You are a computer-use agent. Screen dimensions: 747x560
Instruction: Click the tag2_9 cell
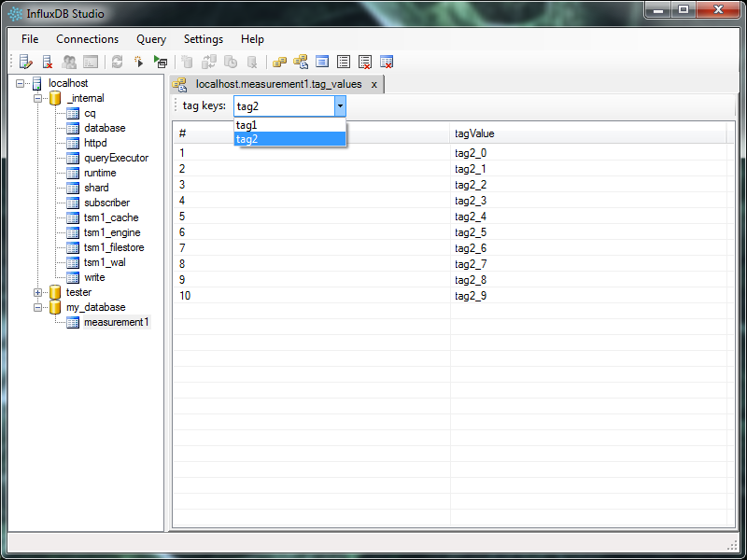588,296
